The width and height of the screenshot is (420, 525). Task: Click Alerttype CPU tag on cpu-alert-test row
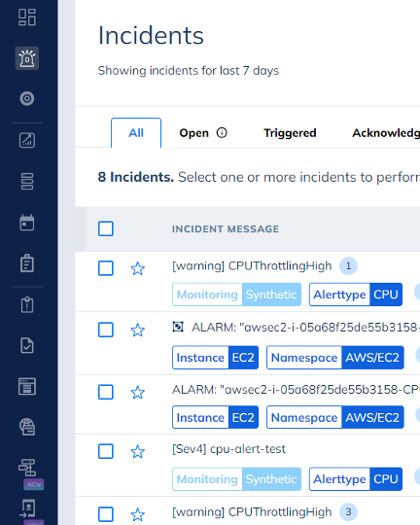(x=356, y=479)
